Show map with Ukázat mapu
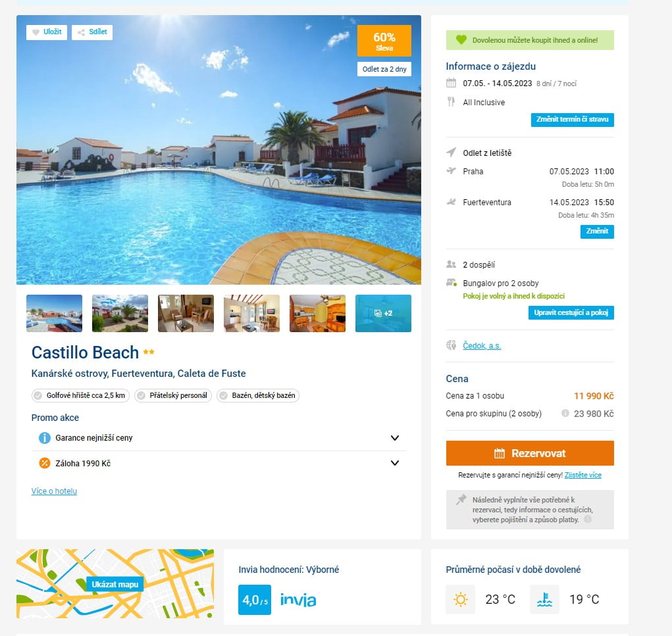Screen dimensions: 672x636 [x=115, y=584]
